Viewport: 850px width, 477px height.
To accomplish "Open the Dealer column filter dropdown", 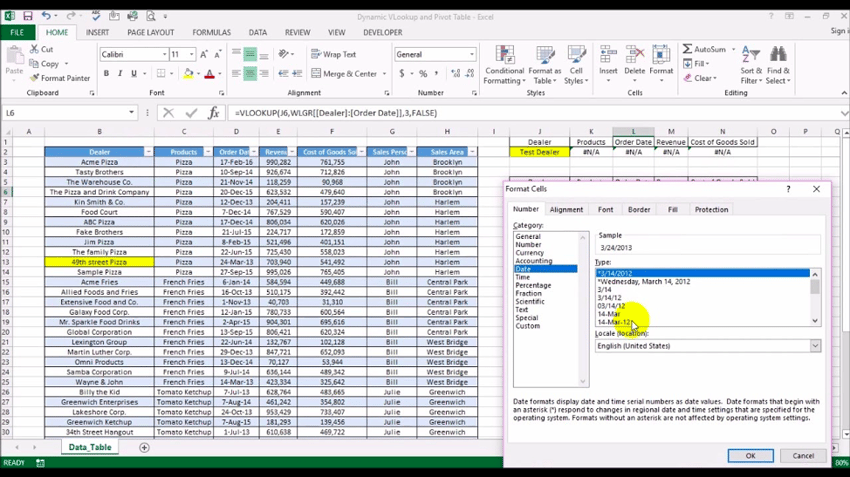I will pyautogui.click(x=148, y=152).
